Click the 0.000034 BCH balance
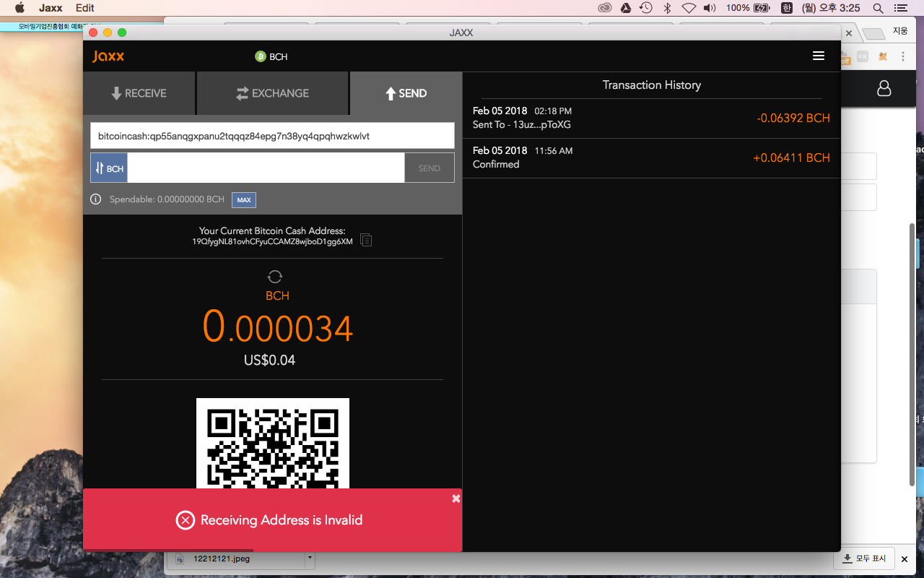Screen dimensions: 924x578 277,327
